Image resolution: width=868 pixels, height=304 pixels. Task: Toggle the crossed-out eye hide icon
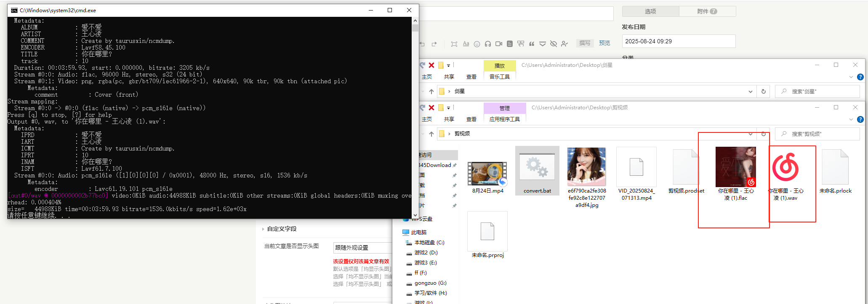554,44
